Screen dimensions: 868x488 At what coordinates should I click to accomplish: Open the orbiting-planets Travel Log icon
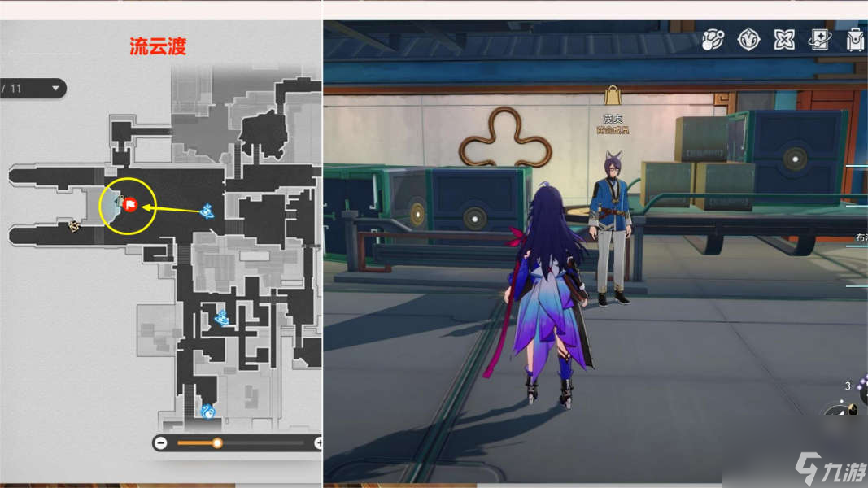pos(713,40)
